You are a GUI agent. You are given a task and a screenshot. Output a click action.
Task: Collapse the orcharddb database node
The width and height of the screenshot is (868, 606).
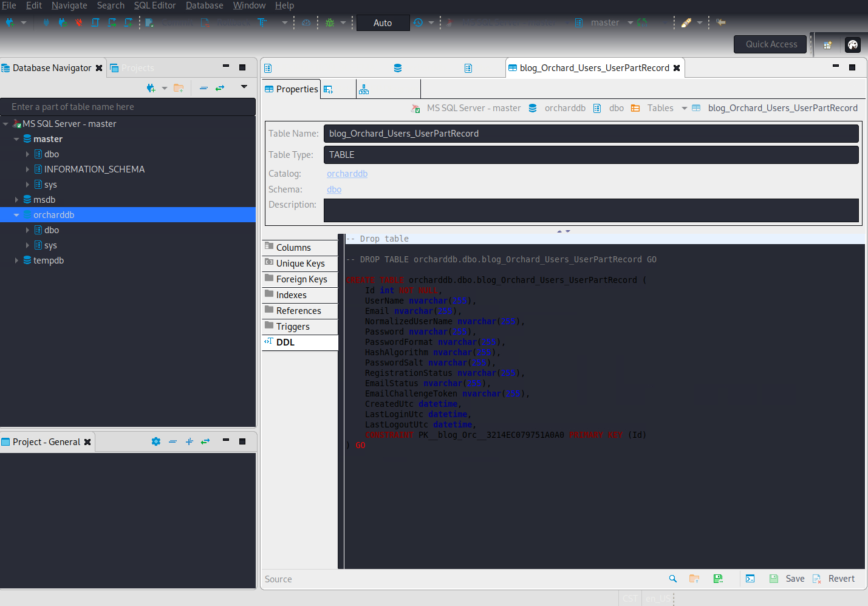[16, 215]
